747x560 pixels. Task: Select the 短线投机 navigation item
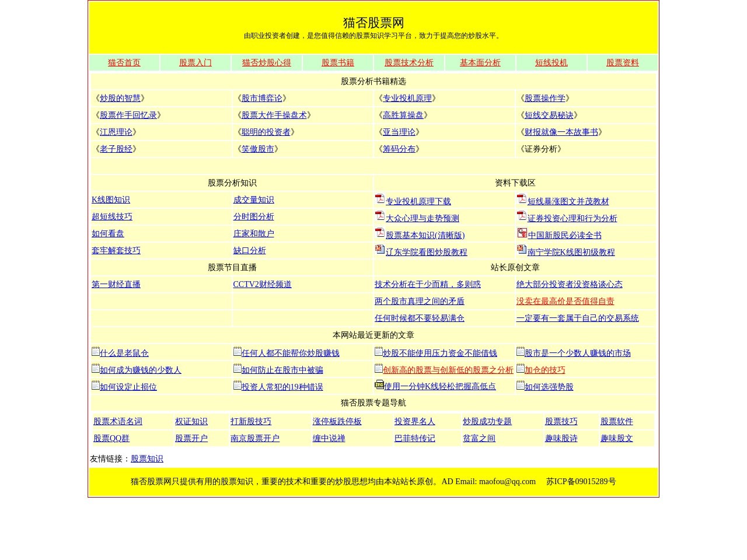pos(551,62)
